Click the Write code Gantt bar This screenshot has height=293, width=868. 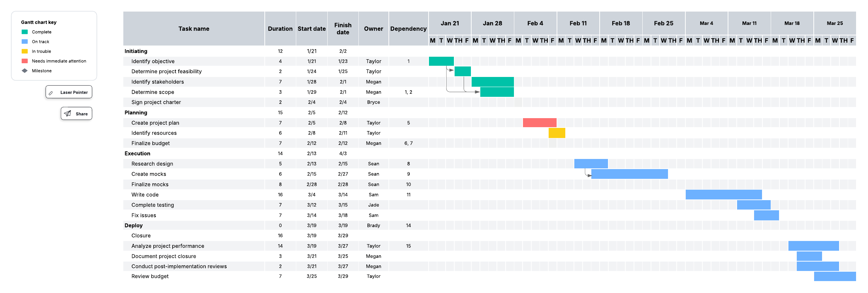[x=723, y=195]
